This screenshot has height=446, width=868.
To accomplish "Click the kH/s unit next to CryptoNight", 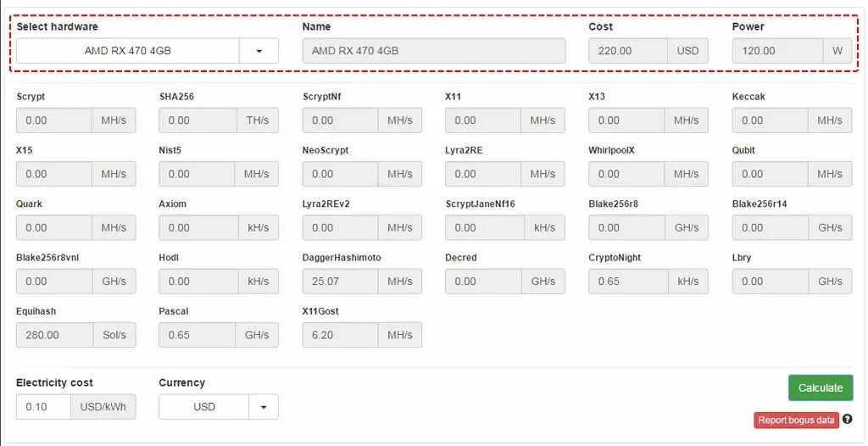I will (688, 282).
